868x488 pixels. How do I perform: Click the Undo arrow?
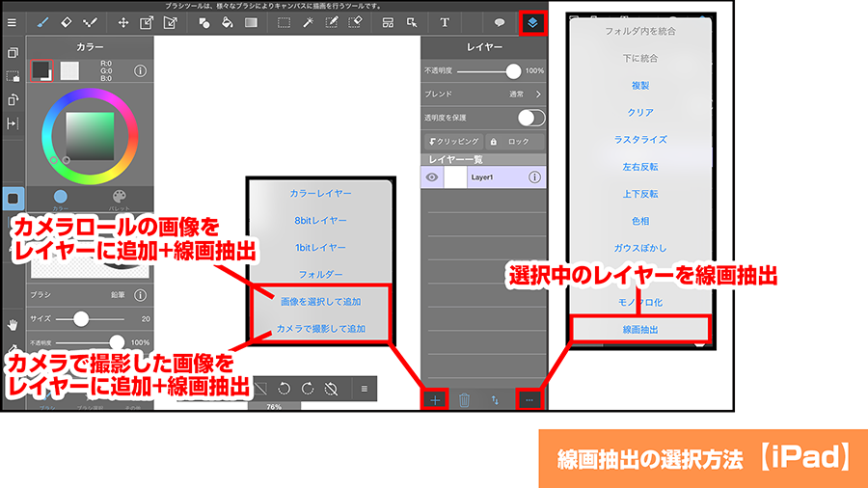coord(284,389)
